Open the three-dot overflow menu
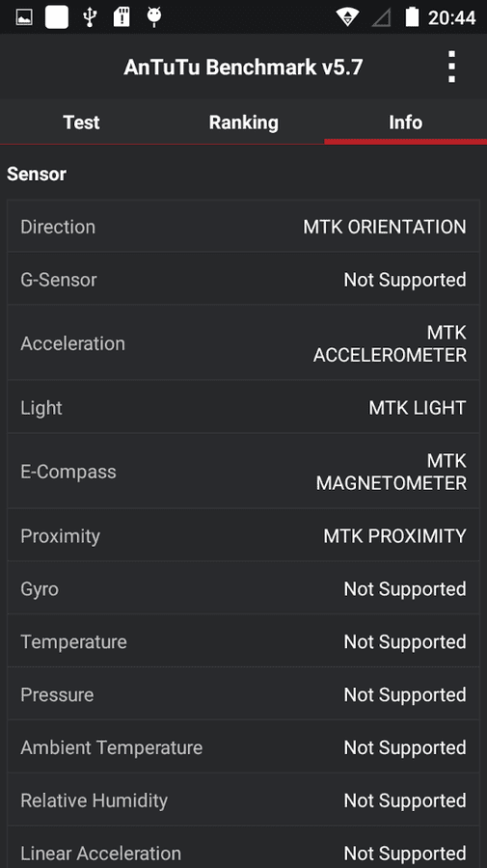Viewport: 487px width, 868px height. (x=451, y=67)
